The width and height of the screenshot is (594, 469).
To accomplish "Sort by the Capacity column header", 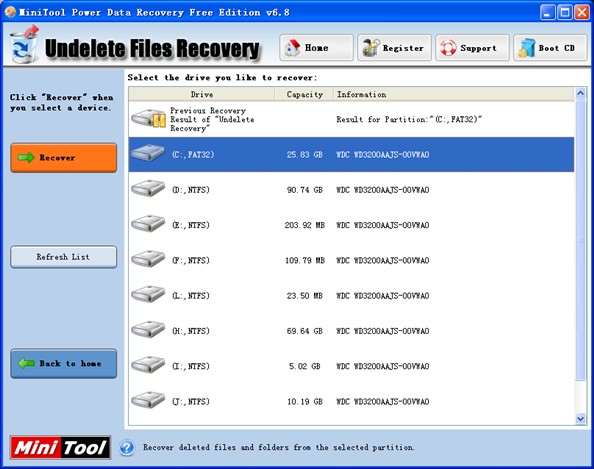I will point(305,94).
